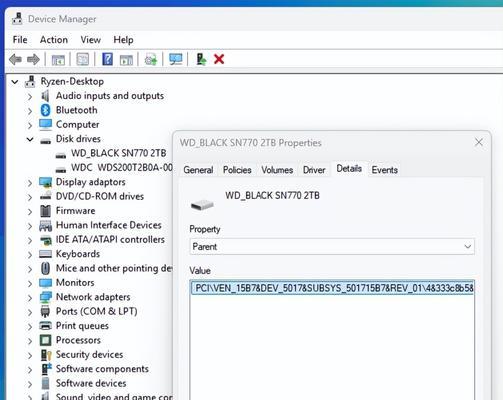Switch to the Volumes tab
Screen dimensions: 503x400
277,170
